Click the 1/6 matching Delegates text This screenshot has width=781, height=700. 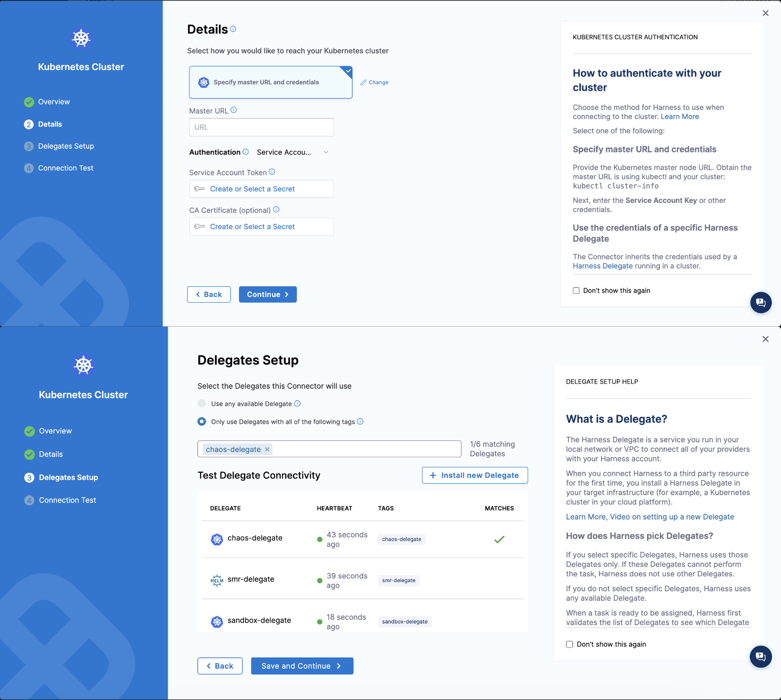pos(492,449)
